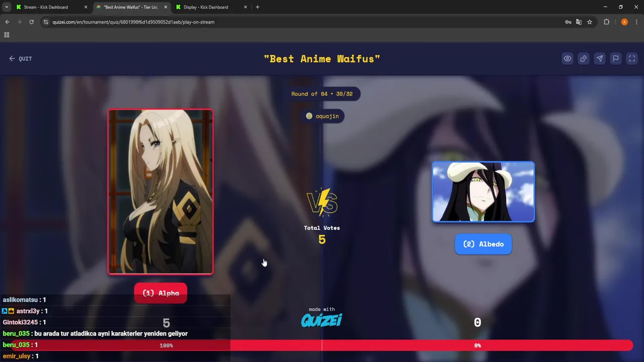This screenshot has width=644, height=362.
Task: Select the Albedo character image
Action: [483, 192]
